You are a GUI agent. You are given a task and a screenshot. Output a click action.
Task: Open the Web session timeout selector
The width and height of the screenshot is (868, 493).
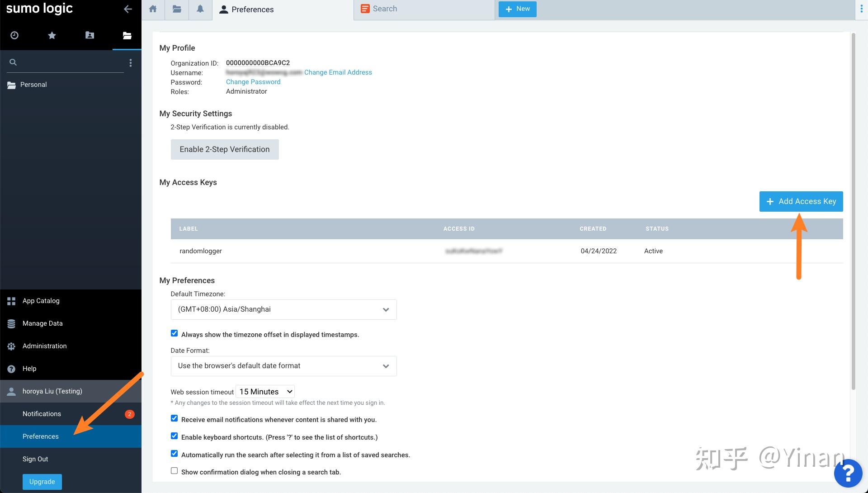click(x=265, y=392)
